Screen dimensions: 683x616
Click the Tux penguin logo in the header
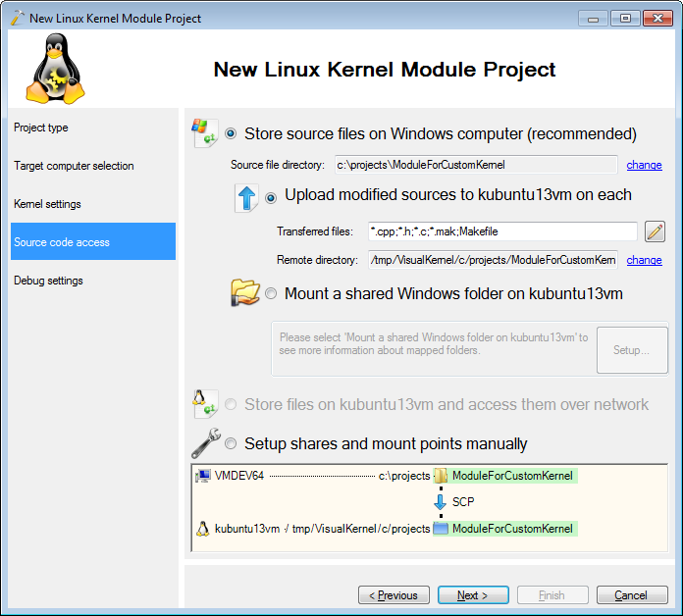(55, 69)
